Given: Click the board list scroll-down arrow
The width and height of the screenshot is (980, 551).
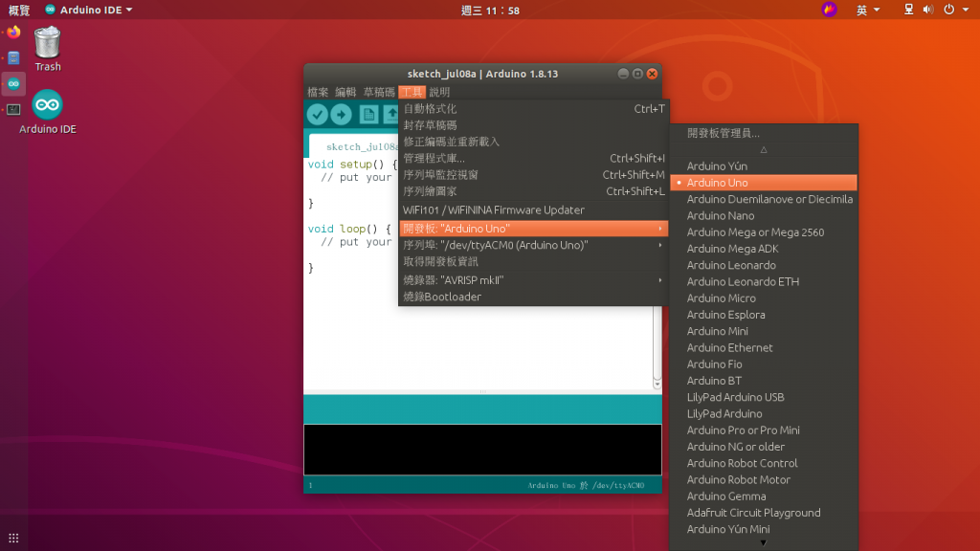Looking at the screenshot, I should (763, 543).
